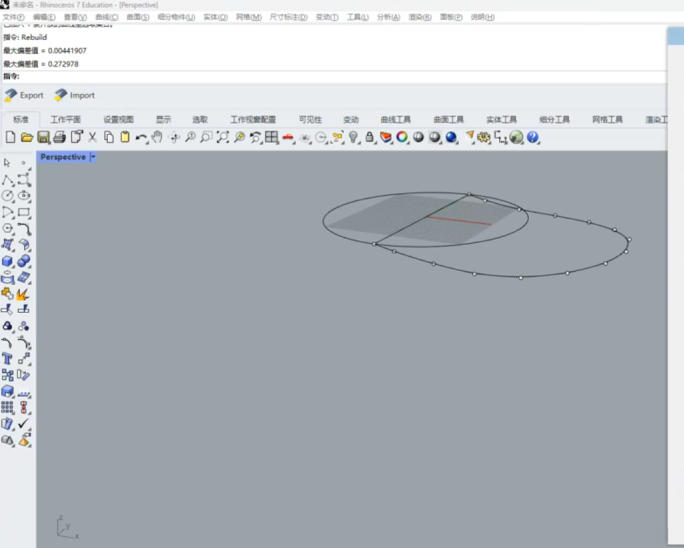Open the 曲线(C) menu

coord(106,17)
